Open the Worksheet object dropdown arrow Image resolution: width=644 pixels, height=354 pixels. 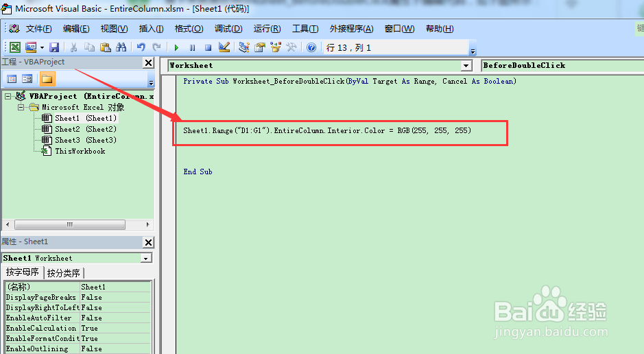(466, 66)
